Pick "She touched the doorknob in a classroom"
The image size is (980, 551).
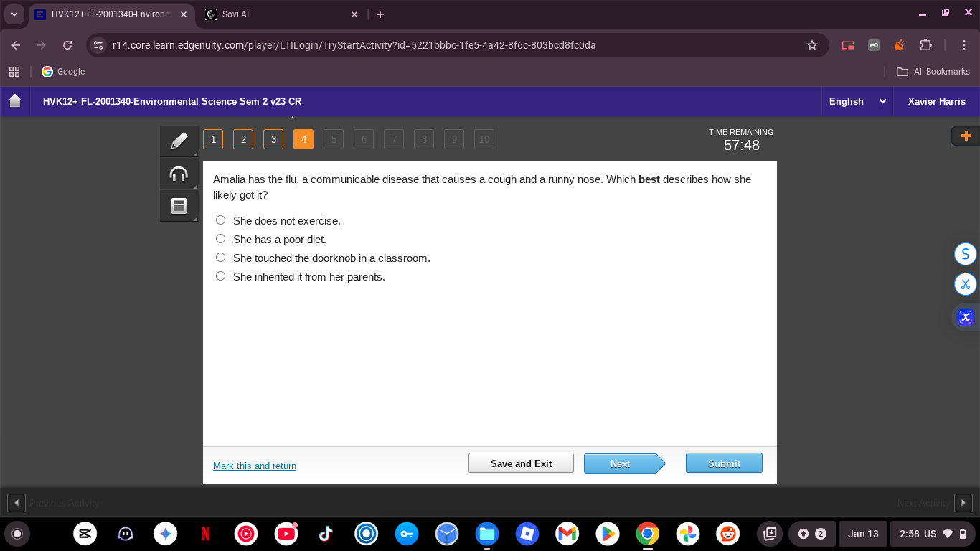pos(221,258)
